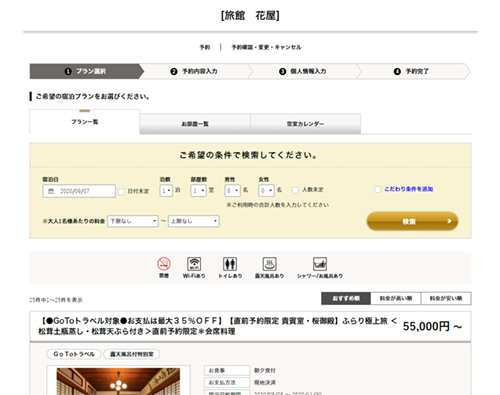Click the GoToトラベル tag
This screenshot has width=500, height=395.
[74, 354]
